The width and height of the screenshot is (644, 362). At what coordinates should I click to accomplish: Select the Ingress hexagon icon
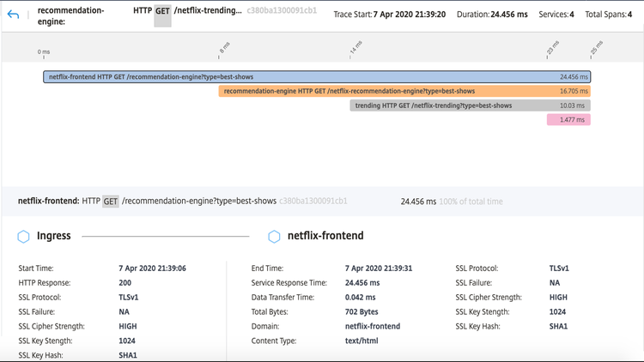[x=23, y=237]
